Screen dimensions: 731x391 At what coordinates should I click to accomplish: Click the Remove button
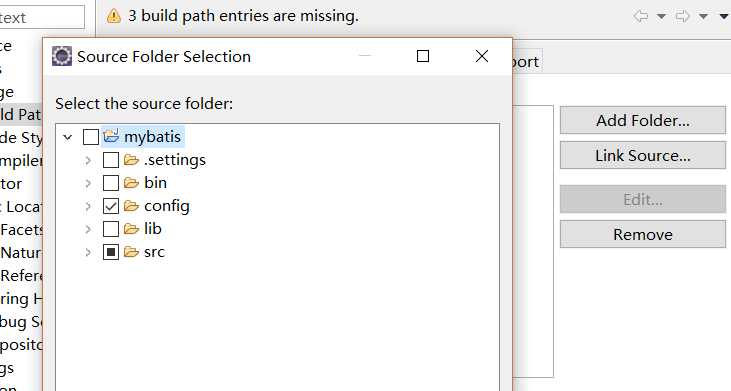tap(643, 234)
